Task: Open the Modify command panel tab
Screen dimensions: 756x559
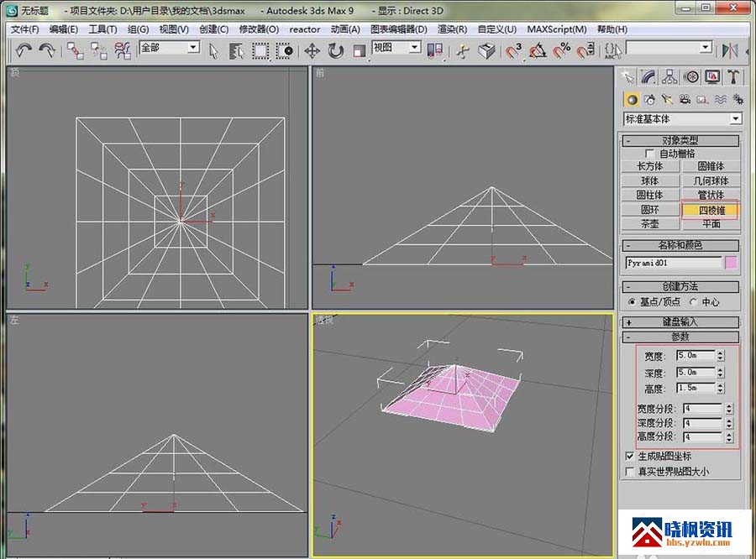Action: [x=649, y=77]
